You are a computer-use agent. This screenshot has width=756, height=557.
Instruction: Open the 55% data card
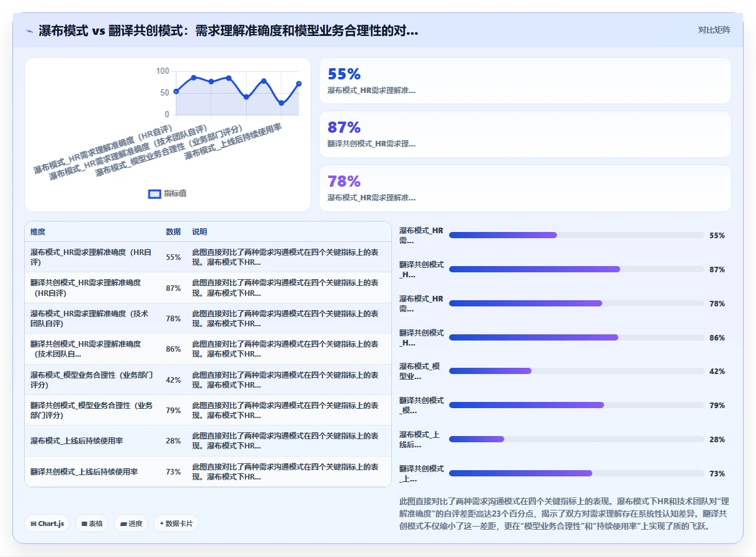(525, 81)
